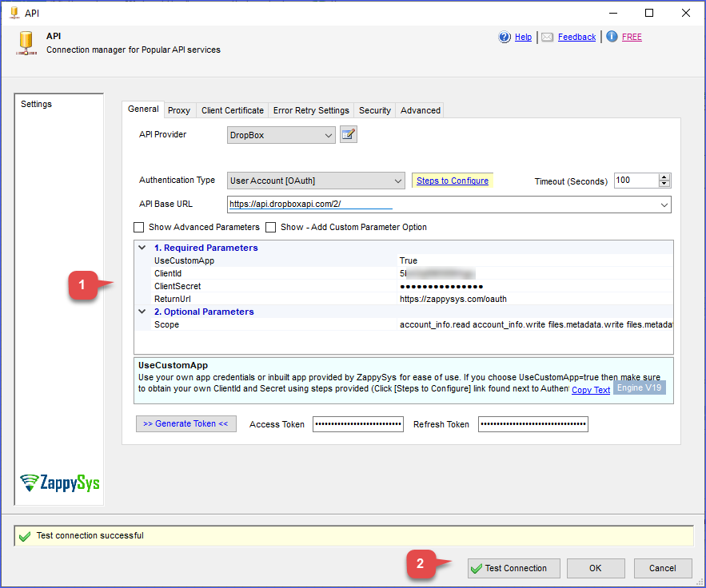The image size is (706, 588).
Task: Click the blue Help question mark icon
Action: [x=505, y=37]
